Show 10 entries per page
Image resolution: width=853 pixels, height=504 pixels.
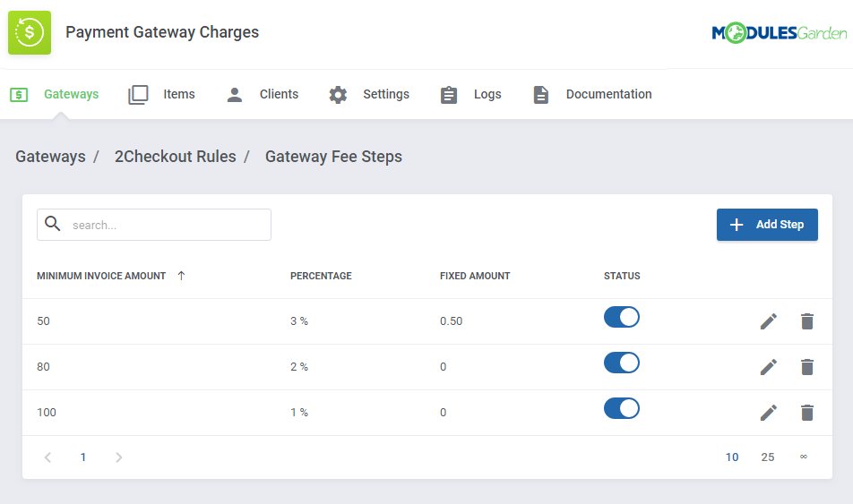(732, 457)
